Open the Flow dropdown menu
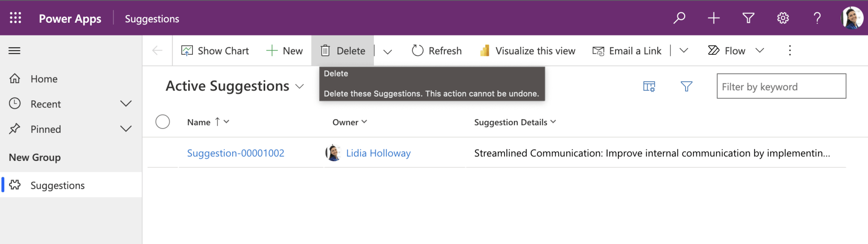 click(x=759, y=51)
